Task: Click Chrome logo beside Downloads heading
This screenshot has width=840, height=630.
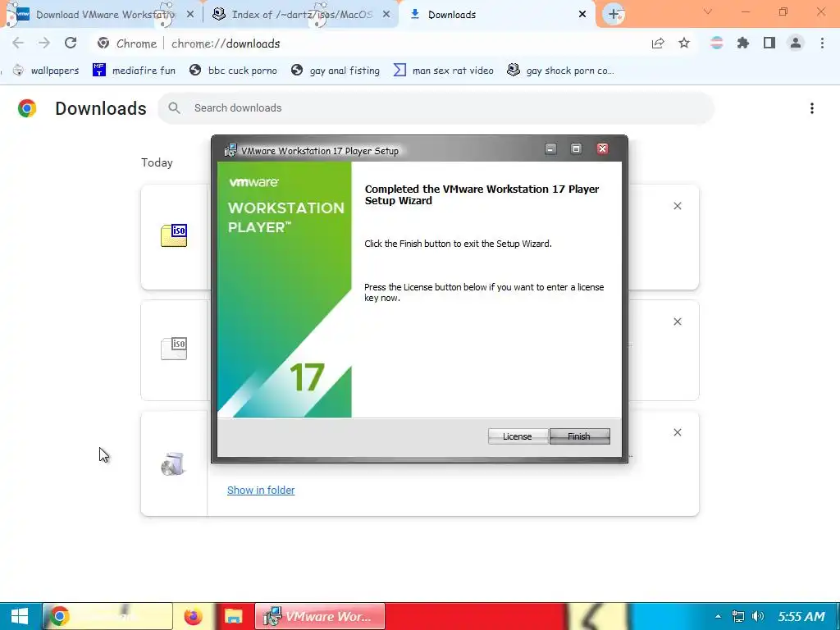Action: point(27,108)
